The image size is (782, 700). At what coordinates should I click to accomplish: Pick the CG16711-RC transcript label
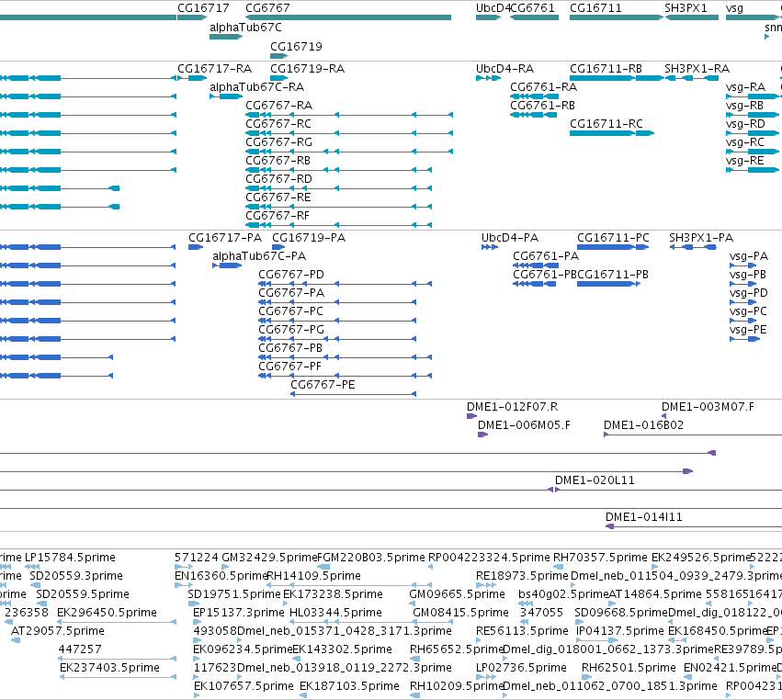pos(606,124)
